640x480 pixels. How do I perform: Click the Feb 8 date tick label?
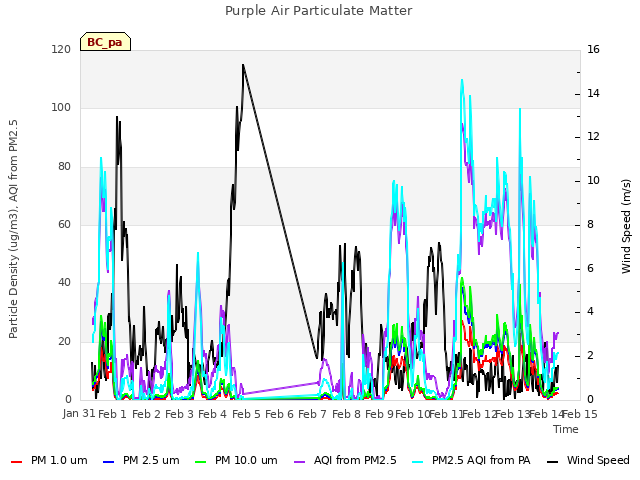(x=346, y=414)
